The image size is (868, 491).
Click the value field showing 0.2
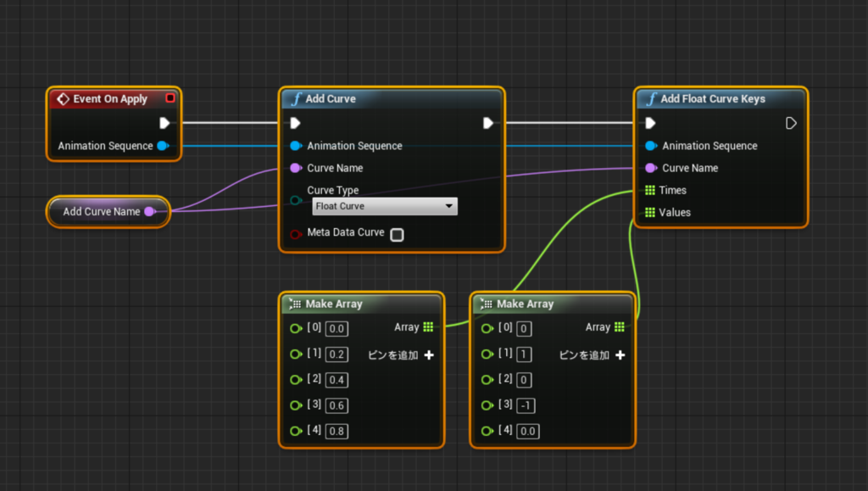click(x=337, y=354)
